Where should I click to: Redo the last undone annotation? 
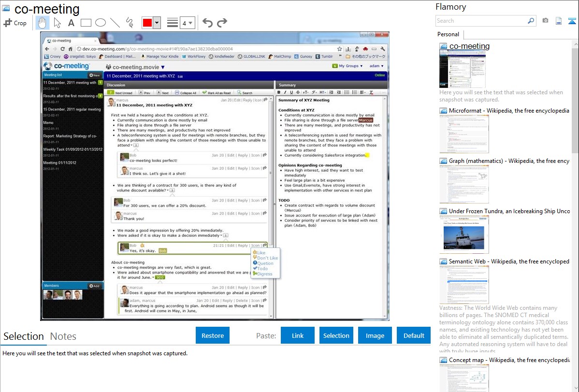tap(222, 23)
